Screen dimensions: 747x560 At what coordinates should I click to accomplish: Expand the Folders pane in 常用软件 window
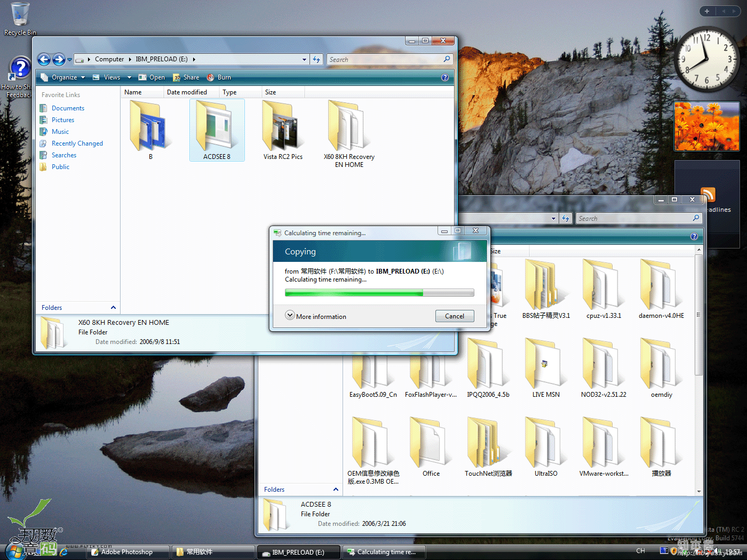coord(336,490)
